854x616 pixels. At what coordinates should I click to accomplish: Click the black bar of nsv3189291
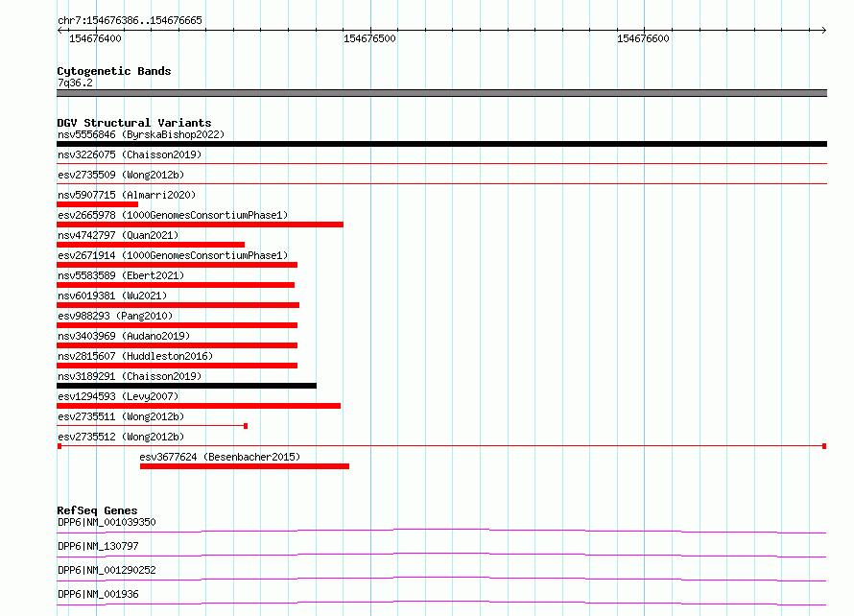pos(187,386)
